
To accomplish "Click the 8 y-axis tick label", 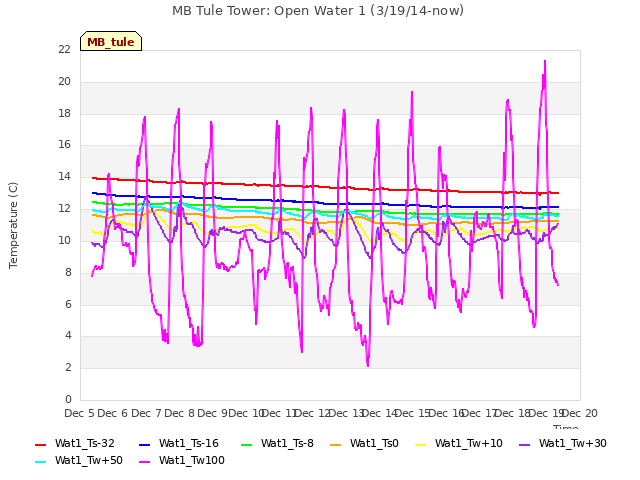I will (68, 272).
